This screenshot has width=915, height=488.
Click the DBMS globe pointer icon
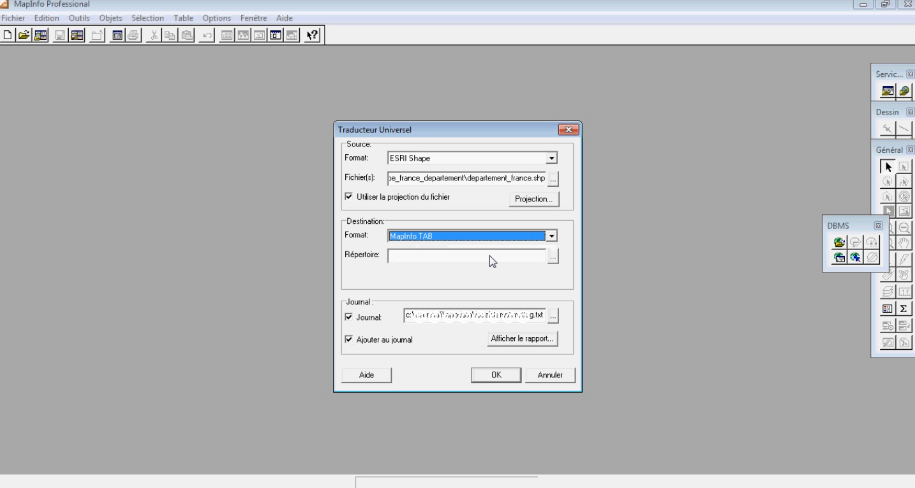point(855,257)
